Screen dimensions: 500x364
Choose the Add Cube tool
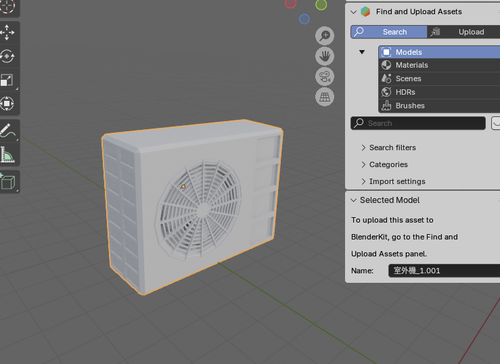coord(8,182)
